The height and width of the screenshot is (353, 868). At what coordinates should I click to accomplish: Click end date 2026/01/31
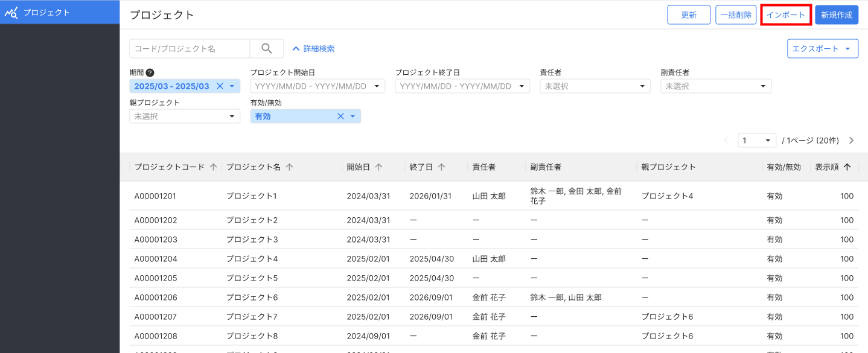tap(432, 196)
